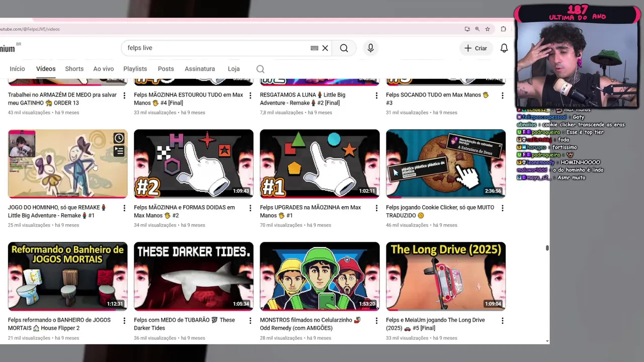Open options menu for The Long Drive video
This screenshot has height=362, width=644.
pos(502,321)
